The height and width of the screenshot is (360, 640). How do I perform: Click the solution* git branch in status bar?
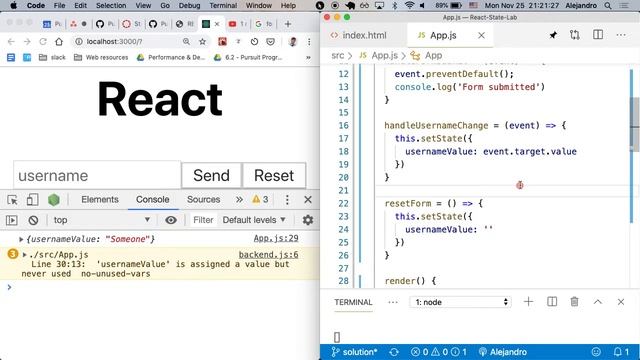click(354, 352)
